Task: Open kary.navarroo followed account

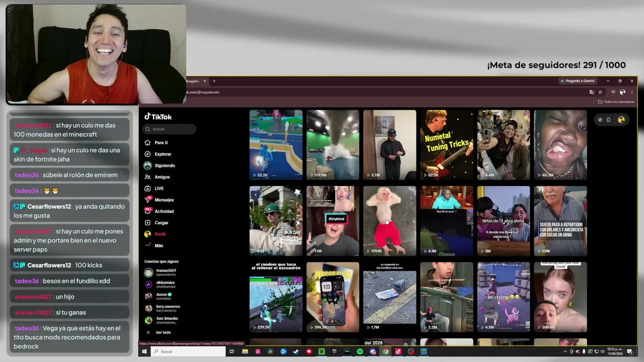Action: 163,308
